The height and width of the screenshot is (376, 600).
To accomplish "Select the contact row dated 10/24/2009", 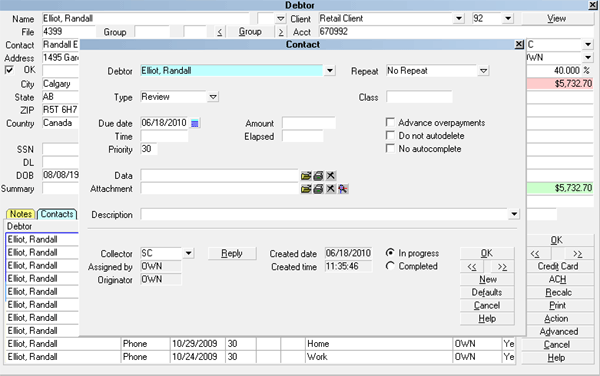I will pyautogui.click(x=260, y=357).
